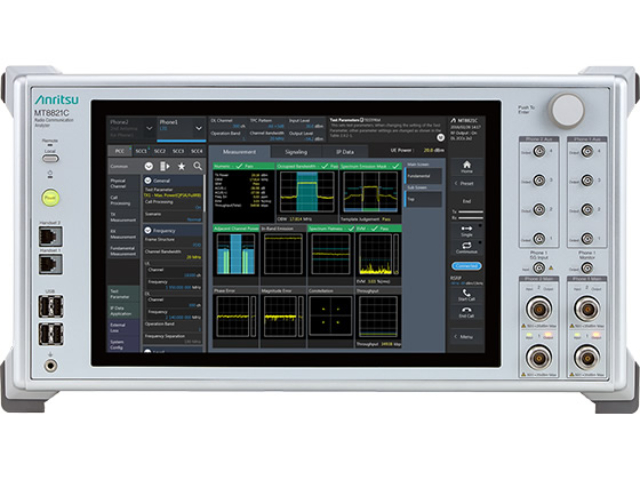Open the External Loss category
The height and width of the screenshot is (480, 640).
tap(123, 328)
